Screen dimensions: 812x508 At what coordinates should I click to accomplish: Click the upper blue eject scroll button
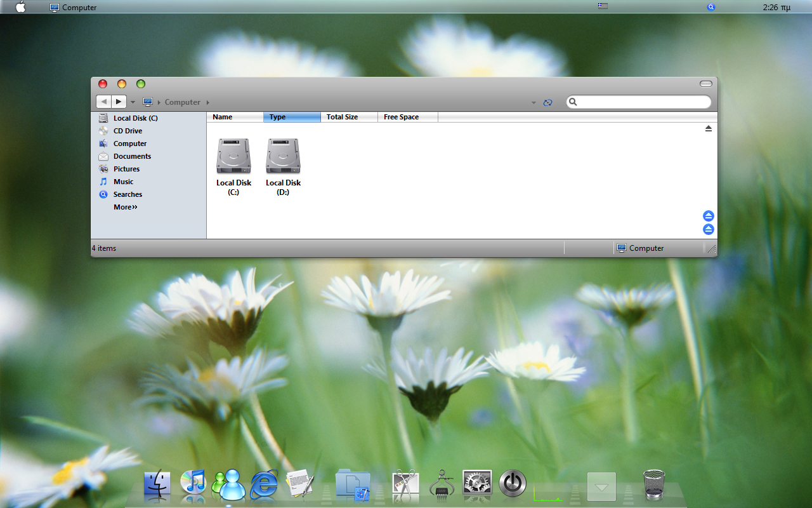pos(709,216)
